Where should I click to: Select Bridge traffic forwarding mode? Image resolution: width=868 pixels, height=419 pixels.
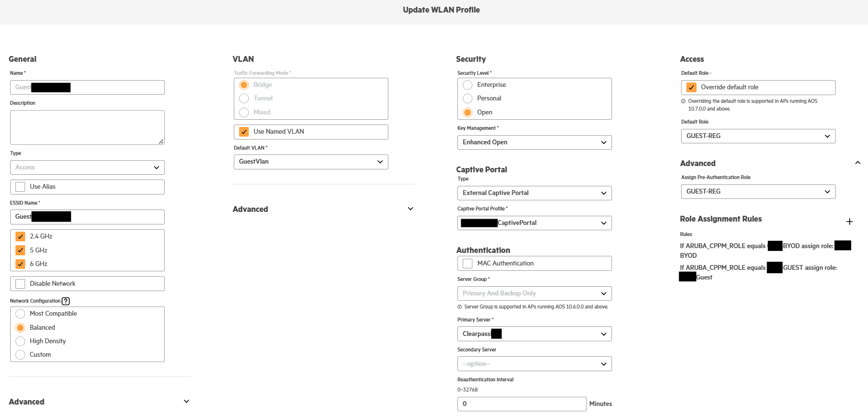point(244,85)
